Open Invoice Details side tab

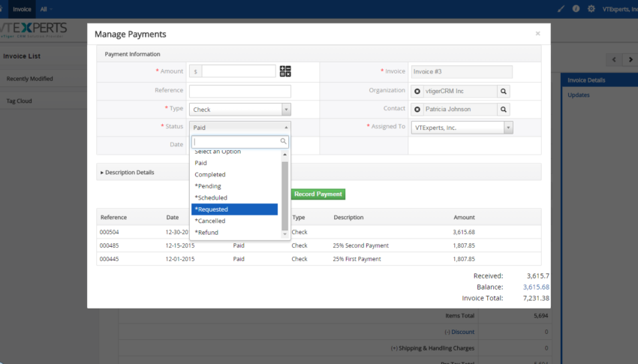(x=599, y=80)
